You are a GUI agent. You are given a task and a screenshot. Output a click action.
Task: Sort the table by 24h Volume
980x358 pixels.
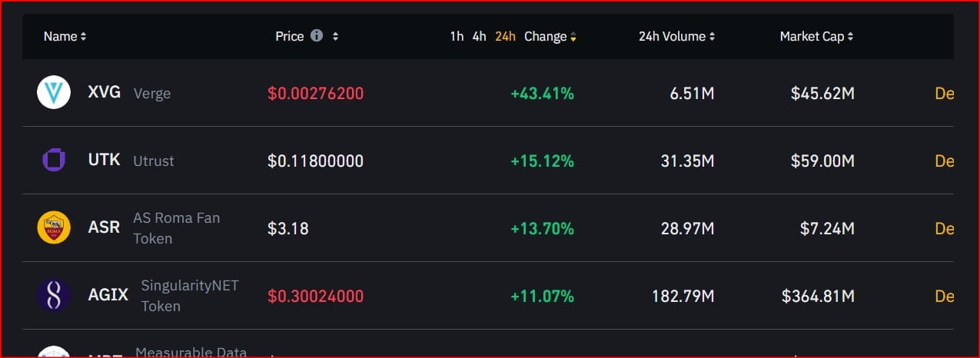(x=676, y=36)
